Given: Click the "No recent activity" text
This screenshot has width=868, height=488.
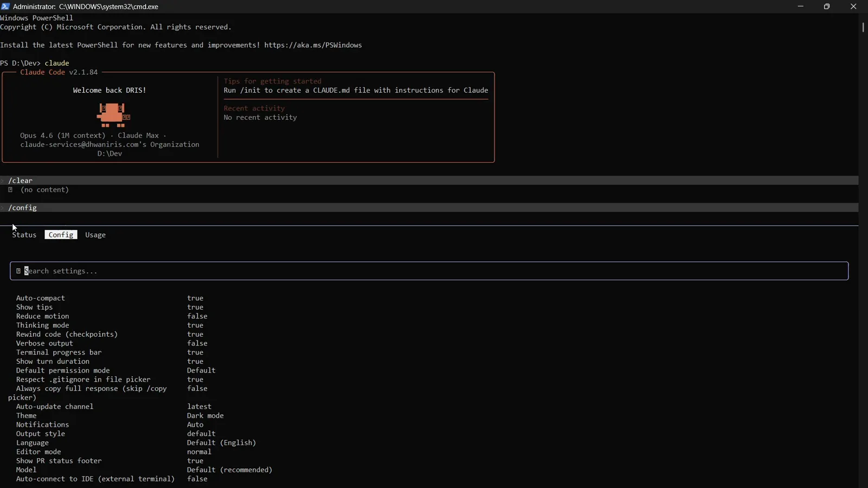Looking at the screenshot, I should [x=260, y=118].
